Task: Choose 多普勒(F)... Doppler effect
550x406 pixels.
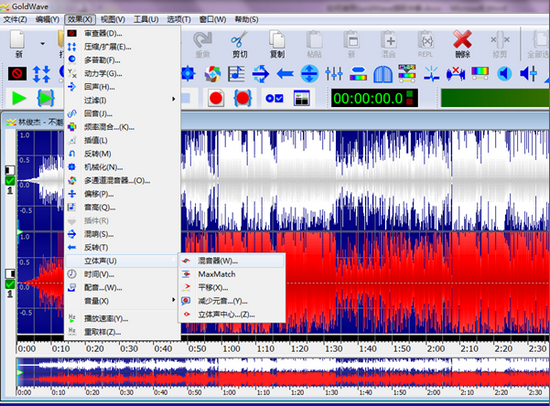Action: pyautogui.click(x=121, y=60)
